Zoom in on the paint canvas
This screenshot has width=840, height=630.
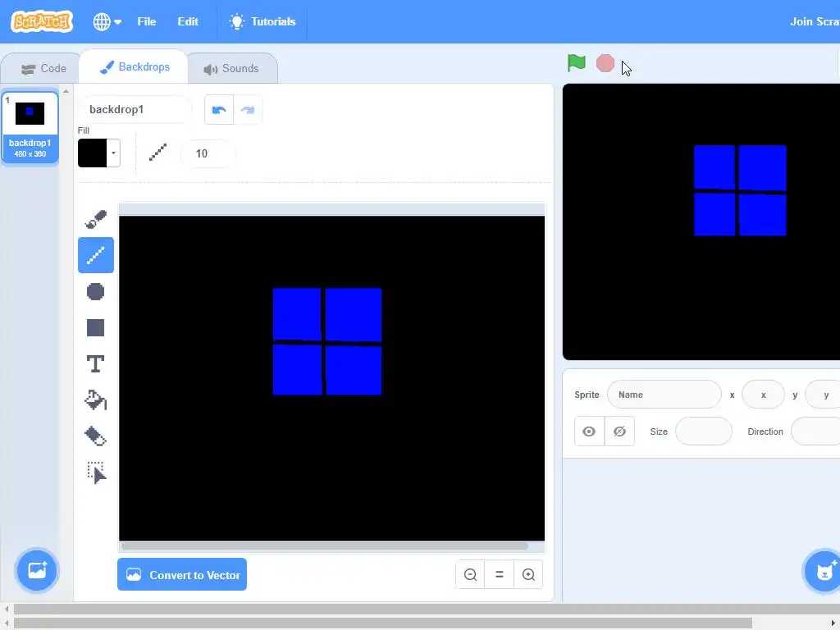(528, 575)
